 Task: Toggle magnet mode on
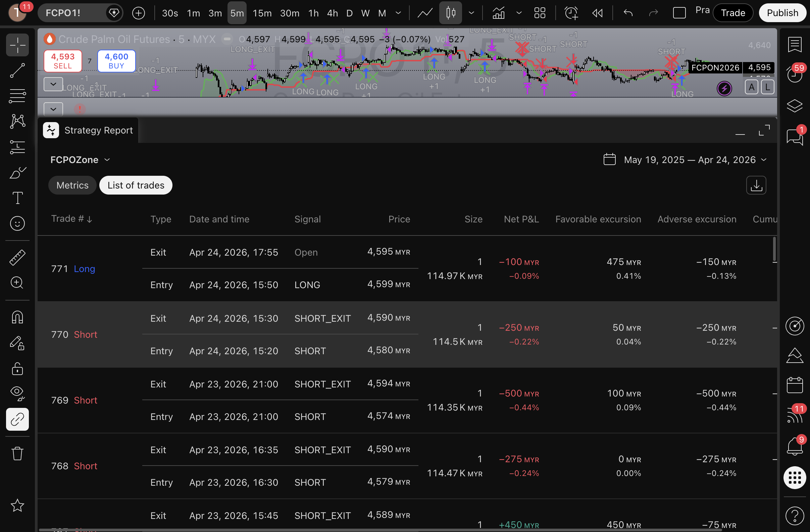pos(17,317)
